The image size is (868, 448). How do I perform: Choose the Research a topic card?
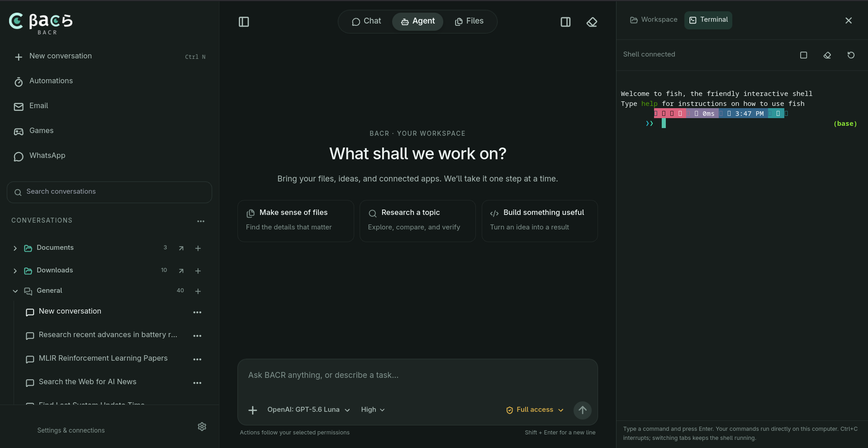click(x=417, y=221)
